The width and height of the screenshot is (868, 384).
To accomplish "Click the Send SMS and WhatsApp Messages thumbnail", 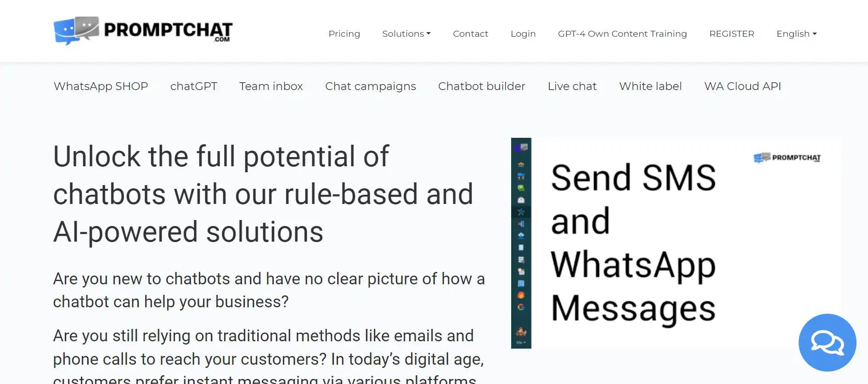I will [x=676, y=243].
